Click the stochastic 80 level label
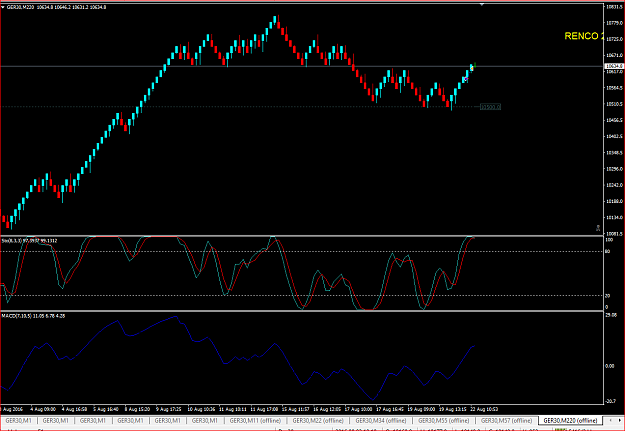625x431 pixels. [x=608, y=251]
